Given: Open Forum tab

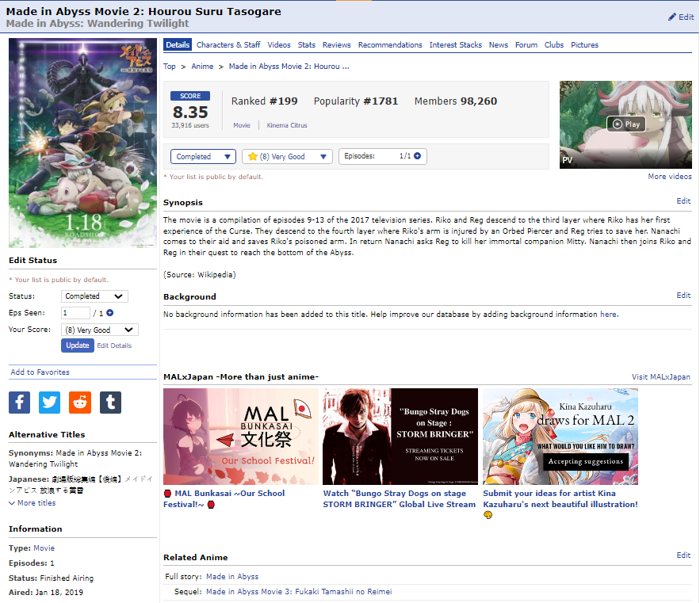Looking at the screenshot, I should (526, 44).
